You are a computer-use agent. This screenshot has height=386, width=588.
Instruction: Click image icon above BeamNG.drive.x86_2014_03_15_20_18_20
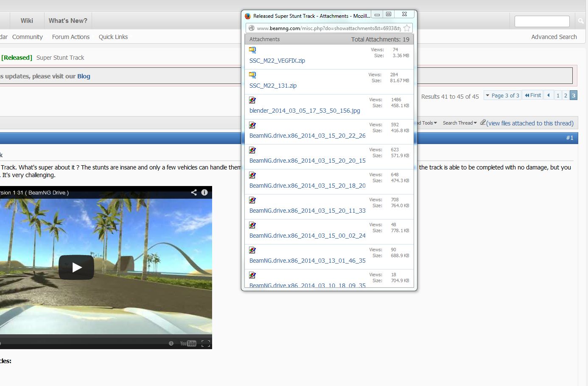252,175
